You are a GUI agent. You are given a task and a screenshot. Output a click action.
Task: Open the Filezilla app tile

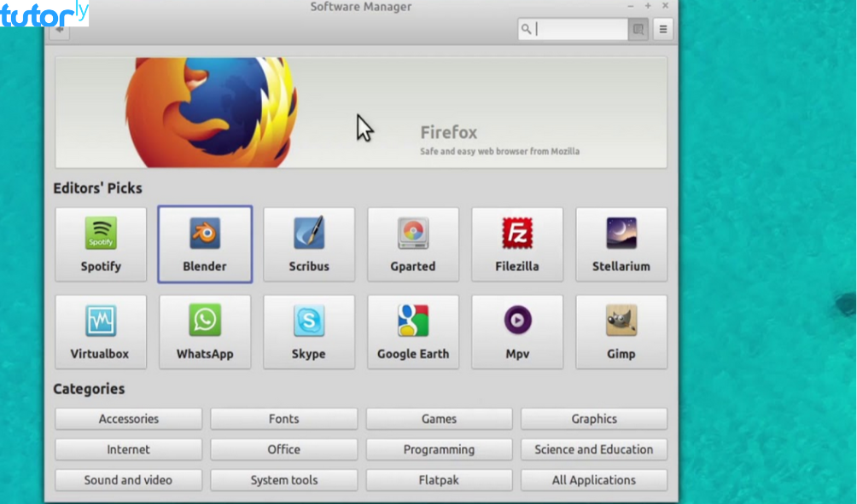click(517, 244)
